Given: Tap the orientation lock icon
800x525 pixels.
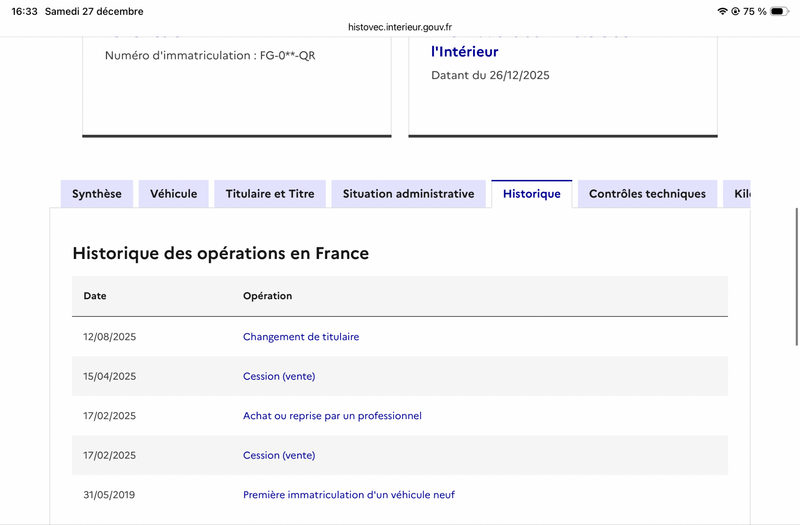Looking at the screenshot, I should (736, 11).
